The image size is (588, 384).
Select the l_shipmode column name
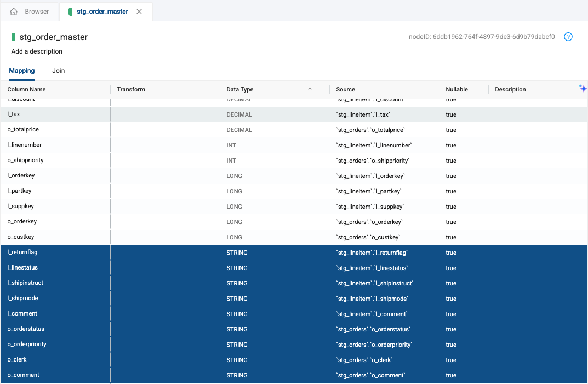[x=23, y=299]
